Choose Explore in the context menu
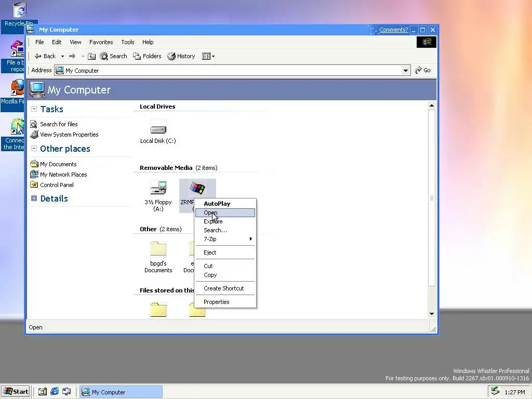This screenshot has height=399, width=532. tap(225, 221)
